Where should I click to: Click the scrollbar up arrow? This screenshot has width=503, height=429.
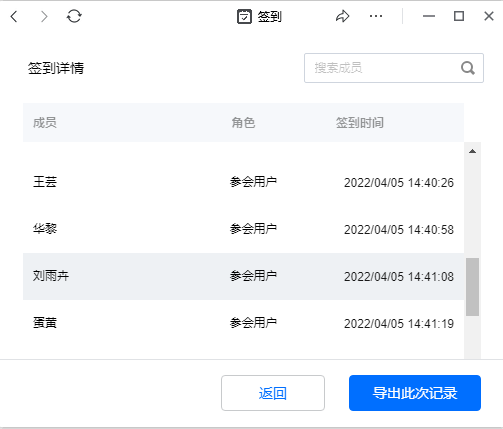472,151
